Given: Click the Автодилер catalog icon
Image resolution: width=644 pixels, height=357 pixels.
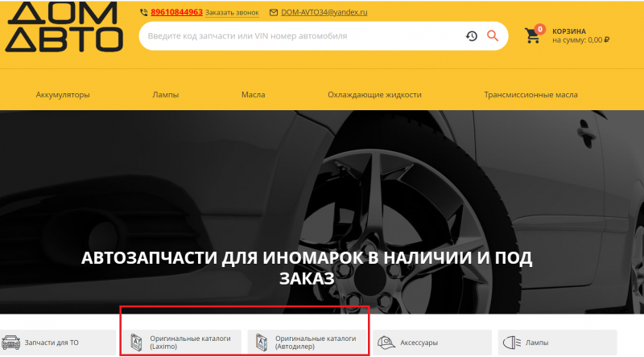Looking at the screenshot, I should (261, 343).
